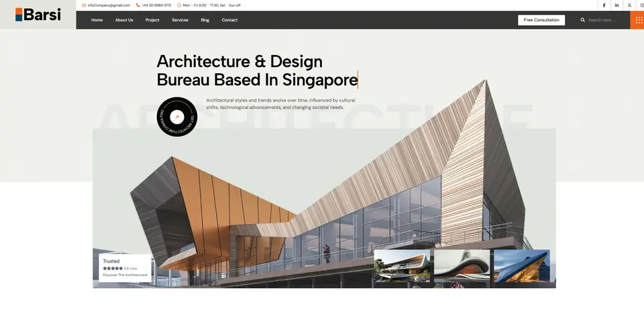The height and width of the screenshot is (309, 644).
Task: Click the five-star rating icons
Action: click(x=113, y=268)
